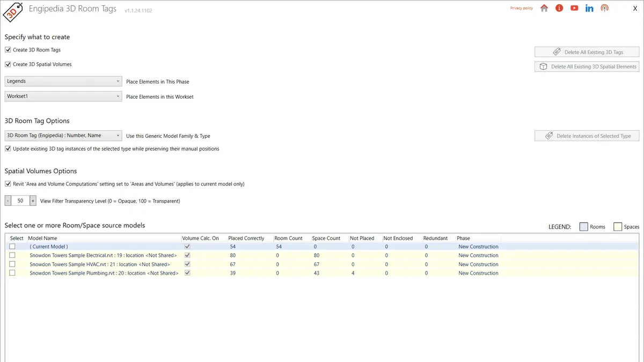644x362 pixels.
Task: Click Delete Instances of Selected Type
Action: click(x=587, y=136)
